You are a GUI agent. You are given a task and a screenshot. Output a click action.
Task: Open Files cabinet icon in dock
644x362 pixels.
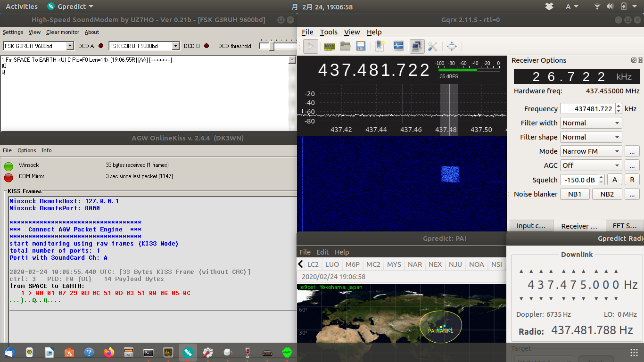point(128,352)
